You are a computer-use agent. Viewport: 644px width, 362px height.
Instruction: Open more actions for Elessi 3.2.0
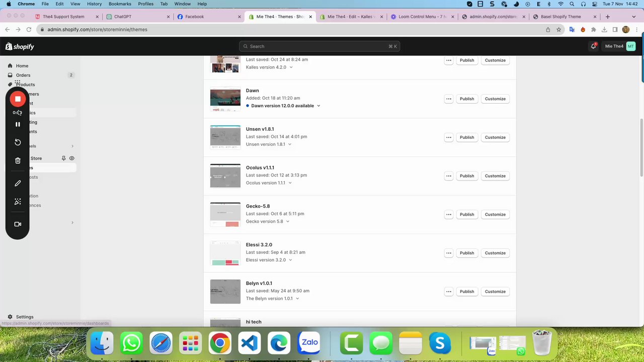[x=448, y=253]
